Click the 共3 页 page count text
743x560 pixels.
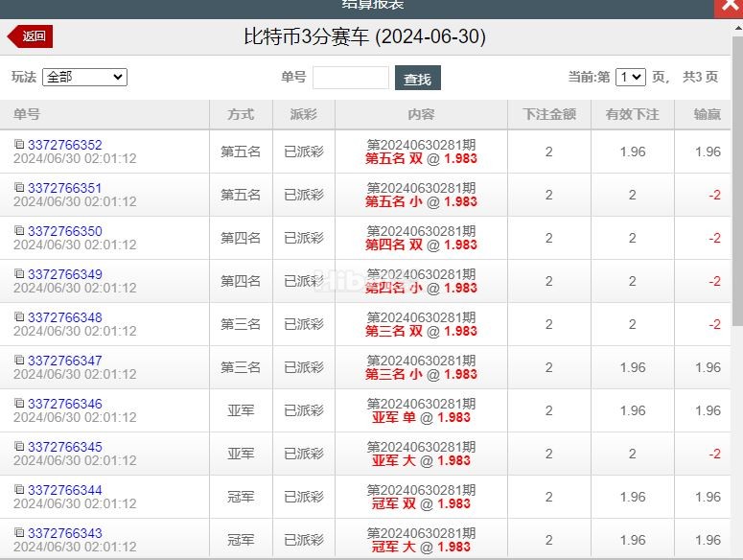701,77
